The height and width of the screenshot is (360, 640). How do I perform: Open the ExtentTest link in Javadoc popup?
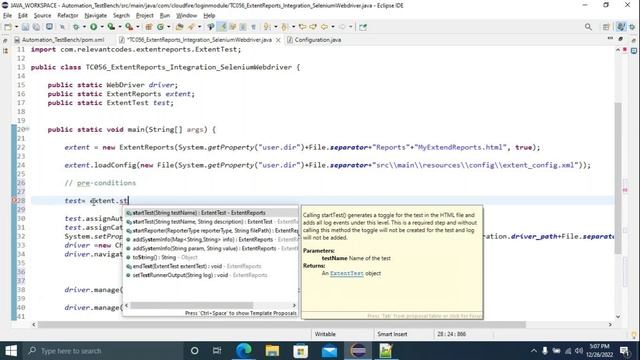347,273
